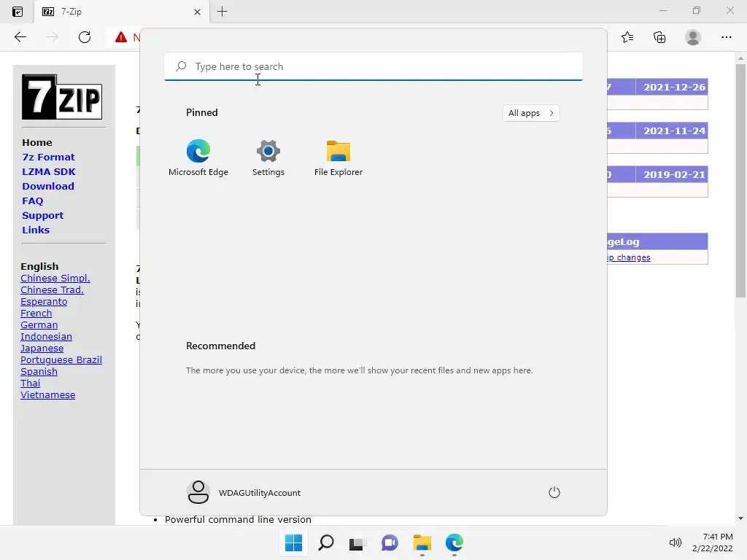Screen dimensions: 747x560
Task: Open the Download page link
Action: point(48,186)
